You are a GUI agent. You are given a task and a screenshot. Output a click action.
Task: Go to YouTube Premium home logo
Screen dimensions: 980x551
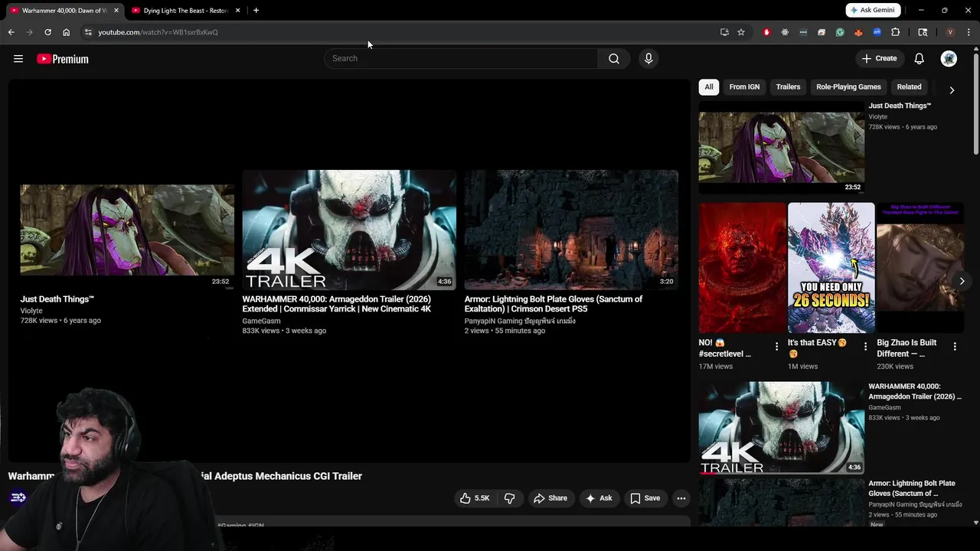coord(63,59)
